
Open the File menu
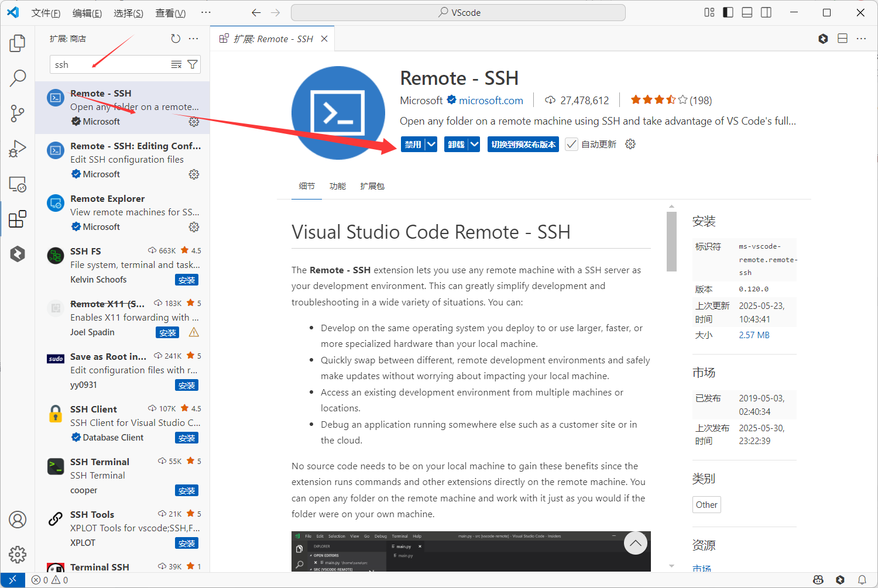pos(46,13)
